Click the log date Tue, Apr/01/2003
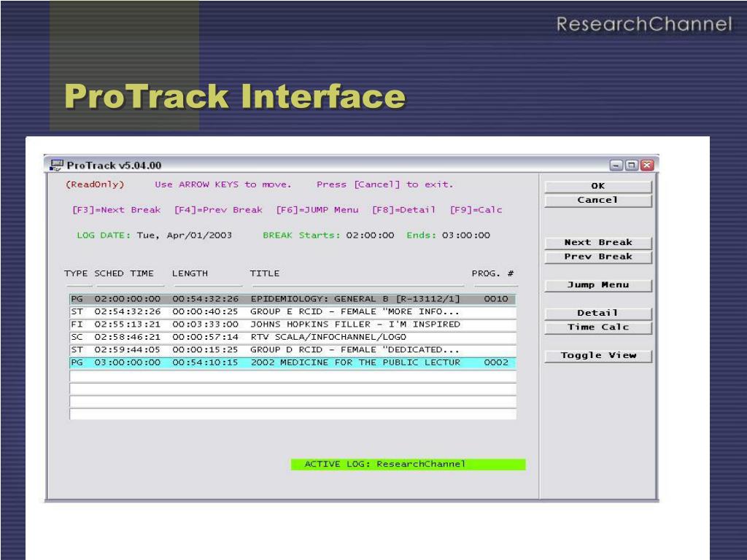 185,236
